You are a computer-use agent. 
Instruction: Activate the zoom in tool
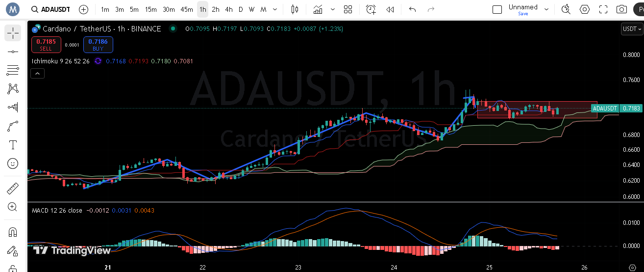[x=13, y=207]
